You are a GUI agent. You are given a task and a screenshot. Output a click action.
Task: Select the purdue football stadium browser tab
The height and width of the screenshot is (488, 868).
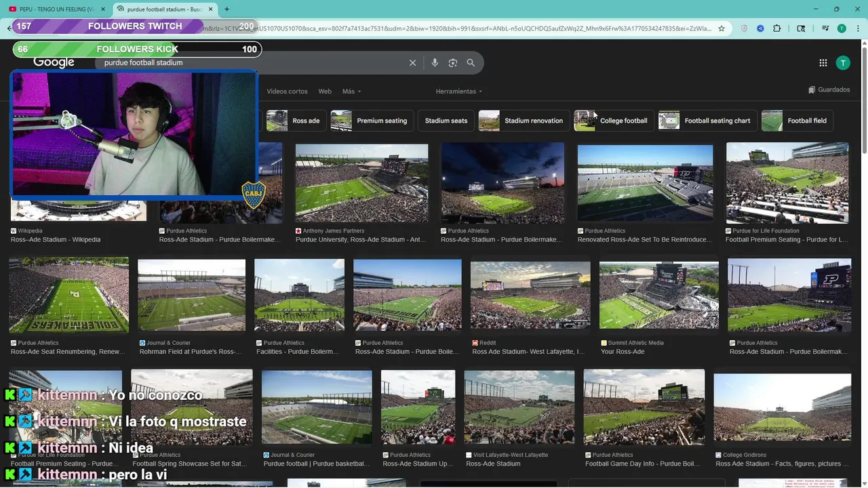(164, 9)
